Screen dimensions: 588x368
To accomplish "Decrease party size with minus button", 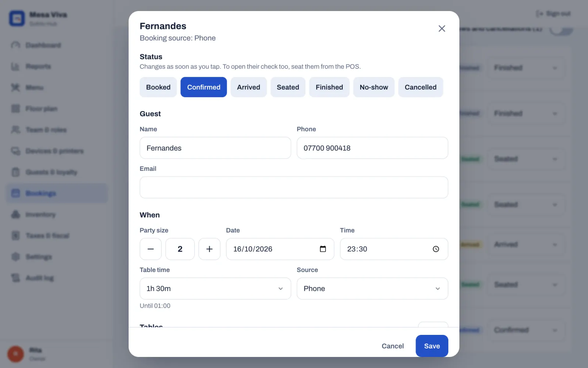I will (151, 249).
